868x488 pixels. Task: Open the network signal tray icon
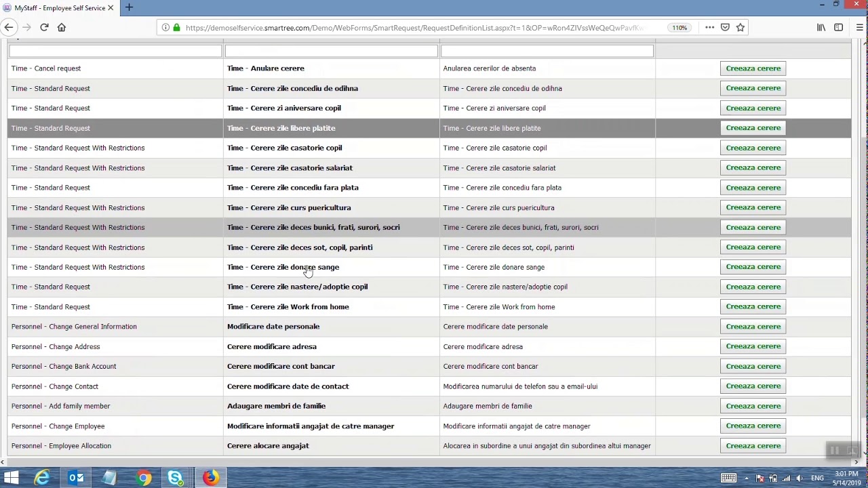click(x=786, y=478)
